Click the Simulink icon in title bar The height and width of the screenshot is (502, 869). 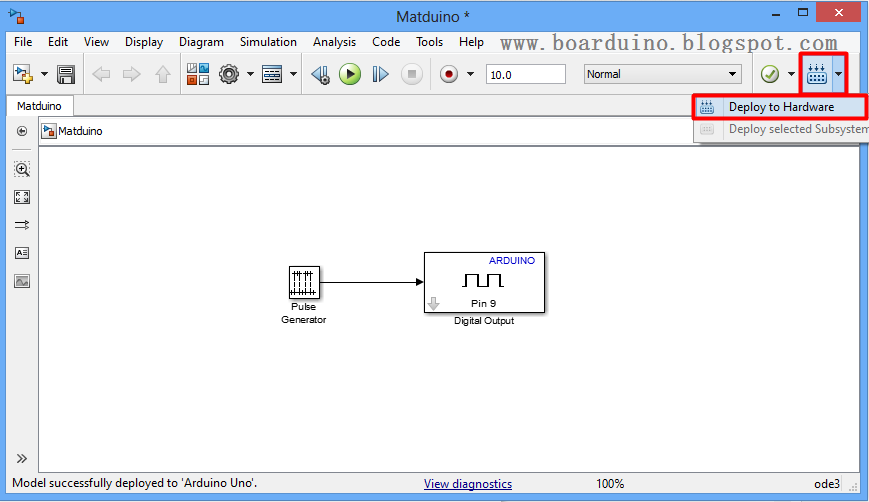(x=17, y=16)
